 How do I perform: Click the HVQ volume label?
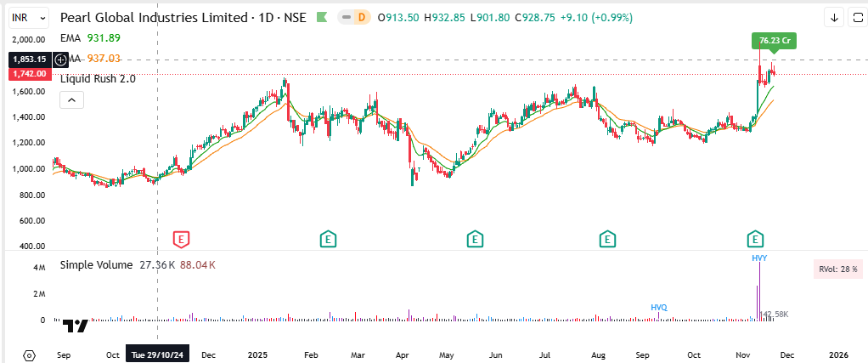point(659,307)
